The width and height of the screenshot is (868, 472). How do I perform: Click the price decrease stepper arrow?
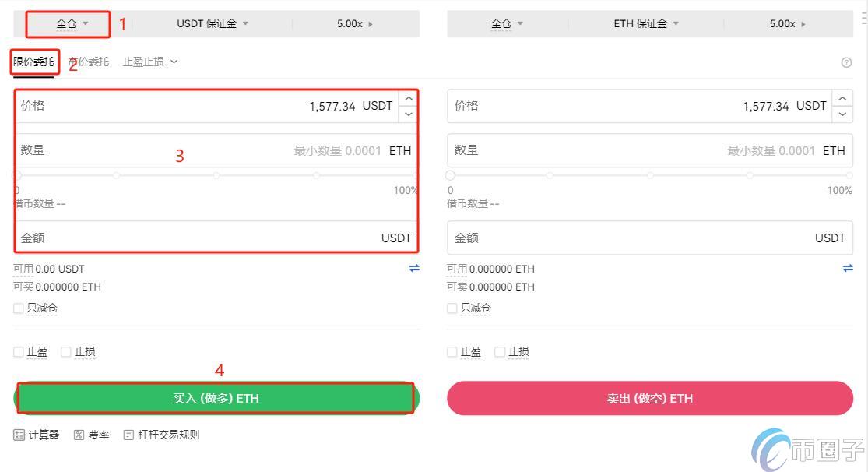(x=408, y=114)
